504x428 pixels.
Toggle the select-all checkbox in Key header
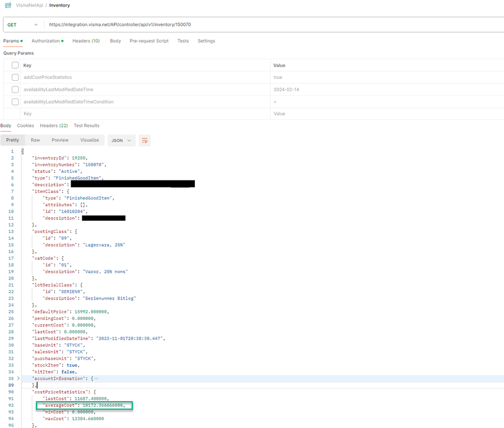15,65
